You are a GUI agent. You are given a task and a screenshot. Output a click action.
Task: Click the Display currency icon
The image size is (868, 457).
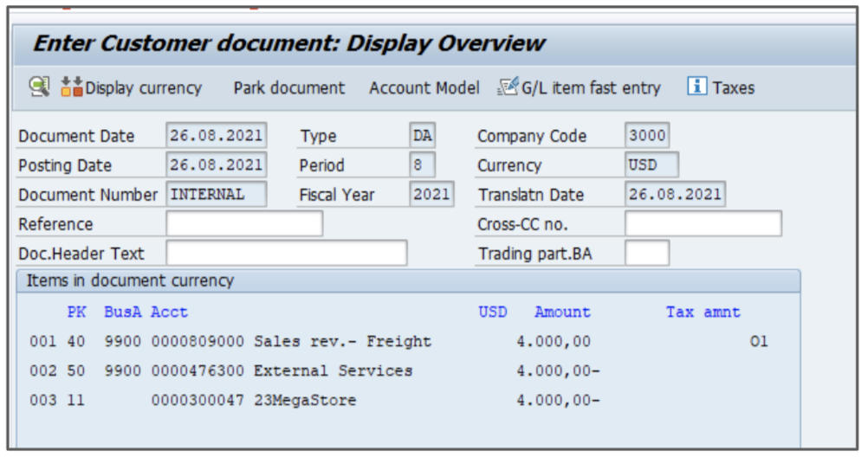click(71, 87)
